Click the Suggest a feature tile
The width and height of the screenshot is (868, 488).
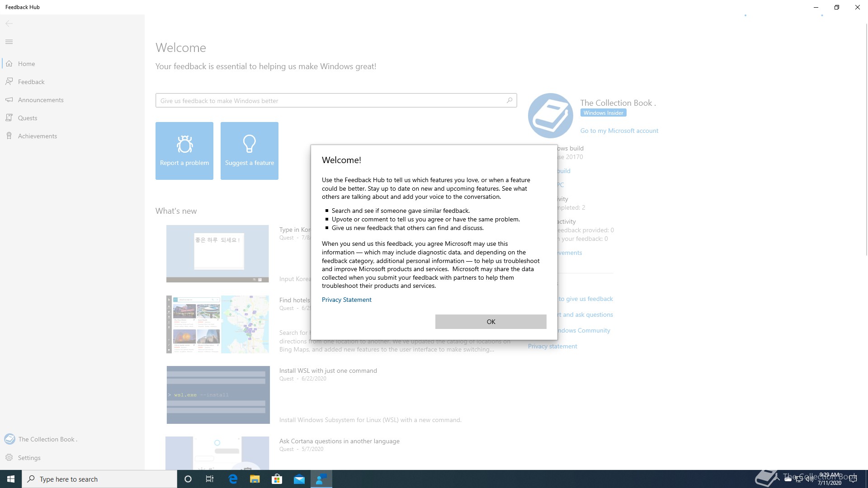tap(250, 151)
